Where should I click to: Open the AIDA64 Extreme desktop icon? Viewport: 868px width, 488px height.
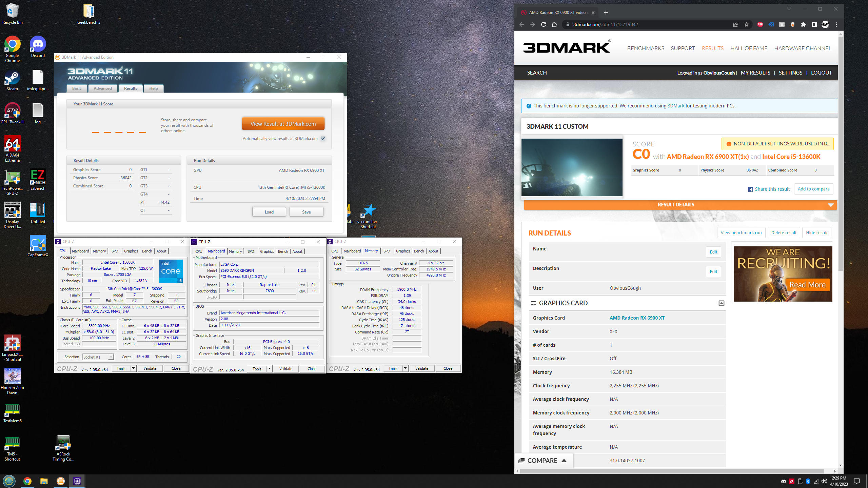coord(12,149)
